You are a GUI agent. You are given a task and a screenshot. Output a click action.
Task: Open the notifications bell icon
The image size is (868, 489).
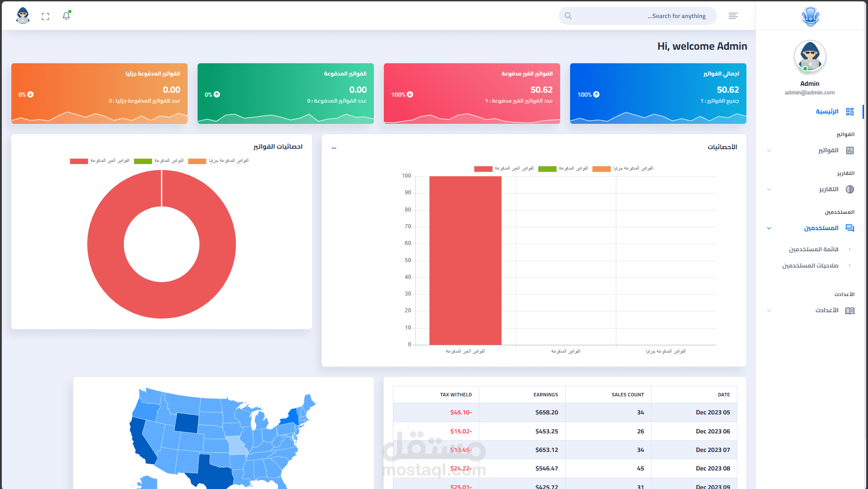pos(66,16)
